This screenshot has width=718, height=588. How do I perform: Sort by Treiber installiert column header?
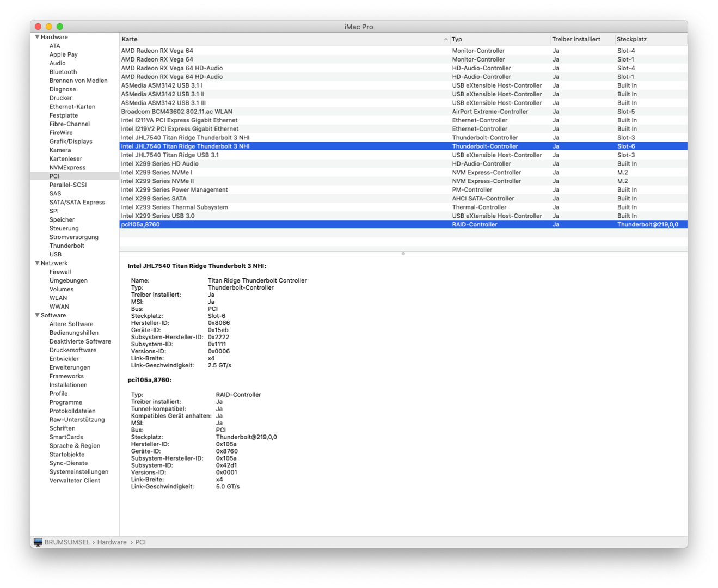582,39
